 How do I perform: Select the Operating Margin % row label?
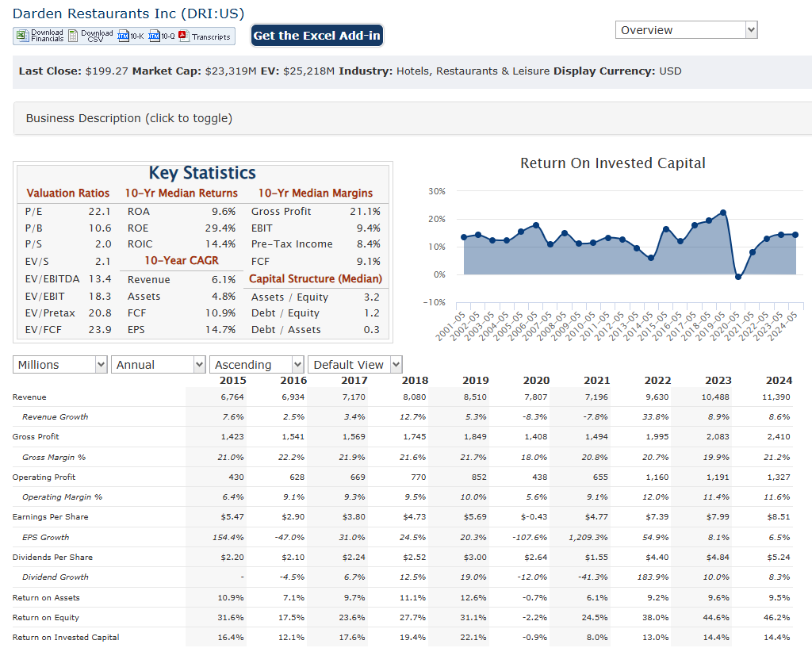pos(62,497)
